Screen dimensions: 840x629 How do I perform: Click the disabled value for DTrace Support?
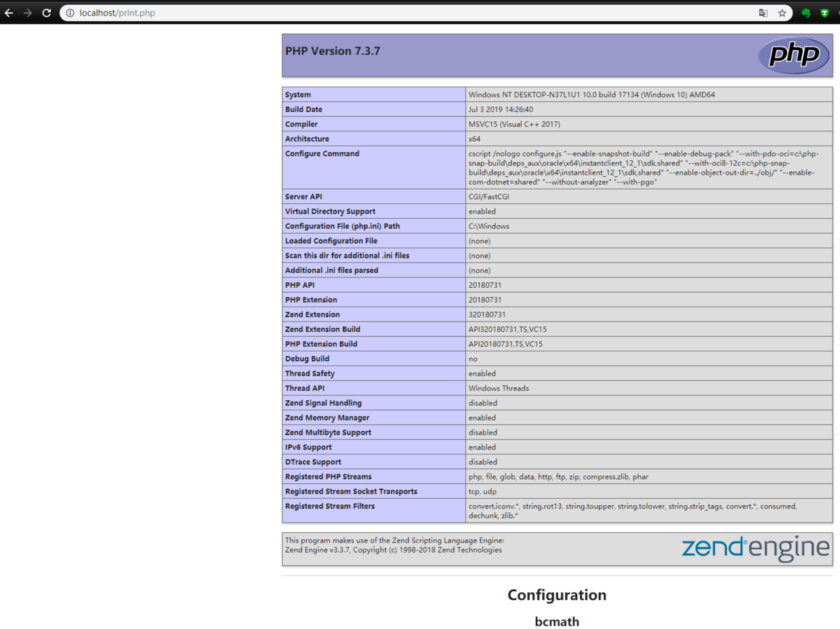[482, 462]
